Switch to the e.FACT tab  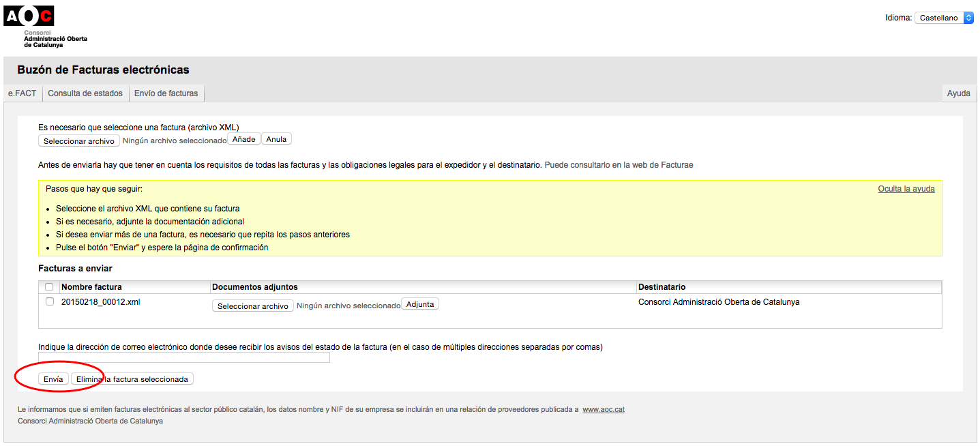22,93
